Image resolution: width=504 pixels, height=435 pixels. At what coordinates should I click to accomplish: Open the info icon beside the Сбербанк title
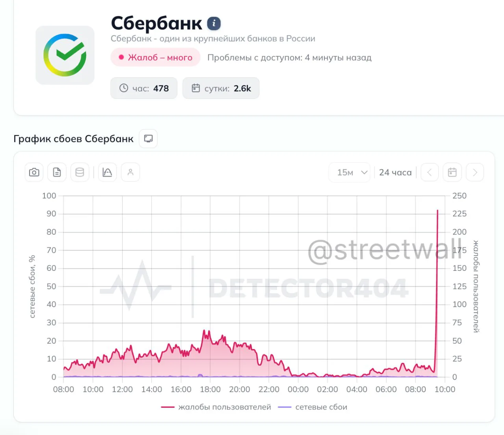pos(214,24)
